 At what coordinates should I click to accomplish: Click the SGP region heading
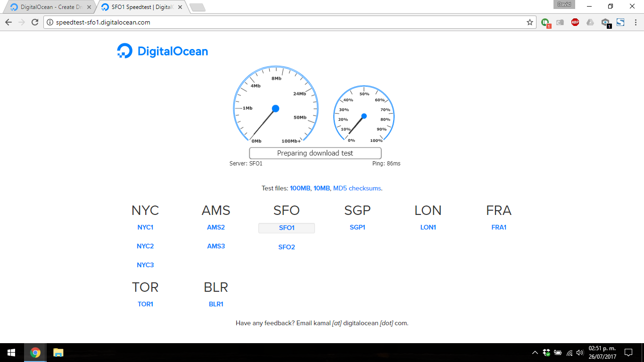pos(357,210)
